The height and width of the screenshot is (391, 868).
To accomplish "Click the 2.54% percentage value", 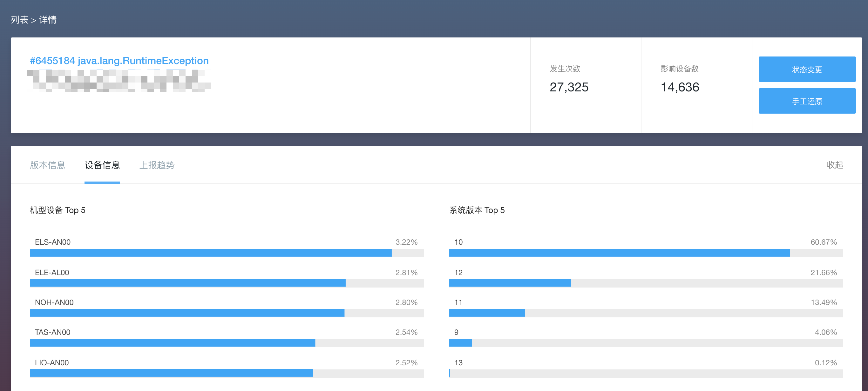I will click(406, 332).
